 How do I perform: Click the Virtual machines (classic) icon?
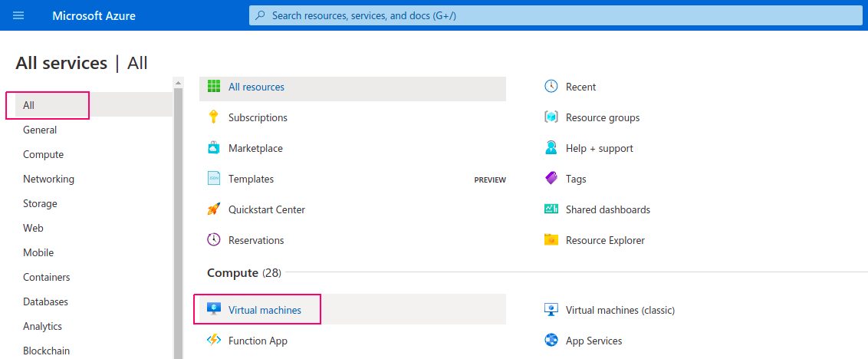pos(551,310)
